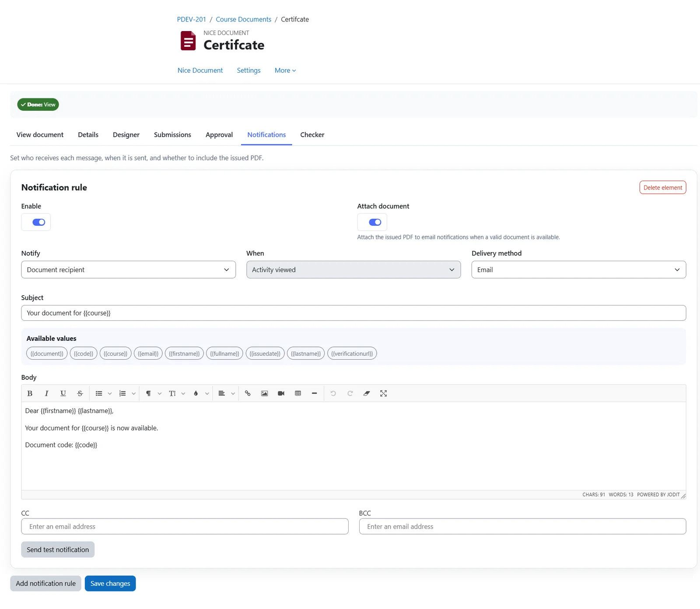Click the undo arrow in editor
Screen dimensions: 700x609
[x=333, y=393]
